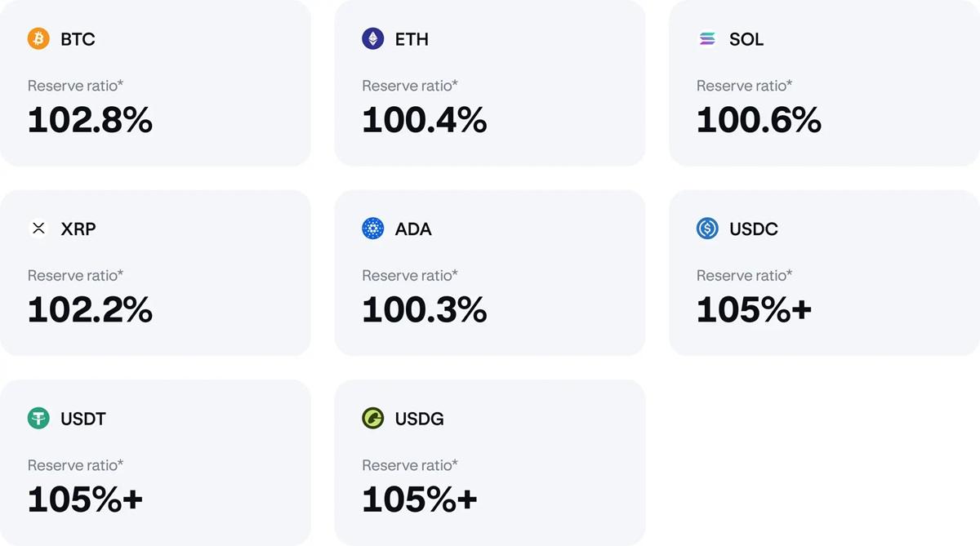Select the BTC ticker label

[x=78, y=39]
